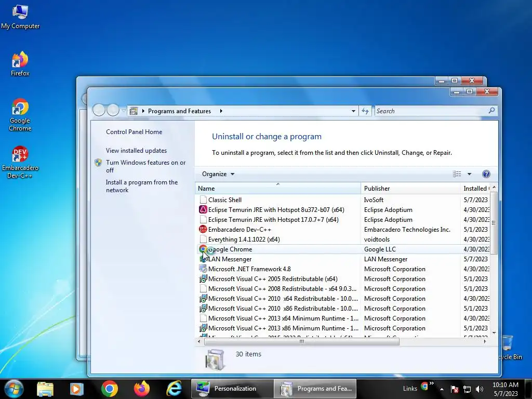Open Google Chrome desktop shortcut
Viewport: 532px width, 399px height.
(20, 115)
